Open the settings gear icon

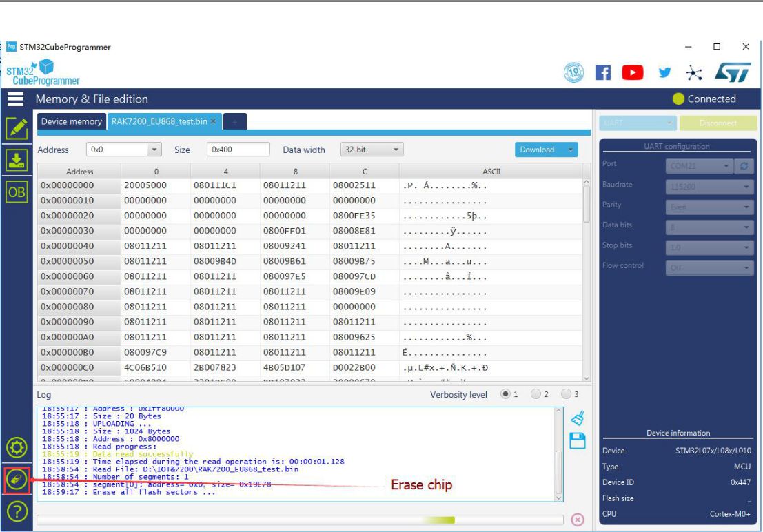17,447
